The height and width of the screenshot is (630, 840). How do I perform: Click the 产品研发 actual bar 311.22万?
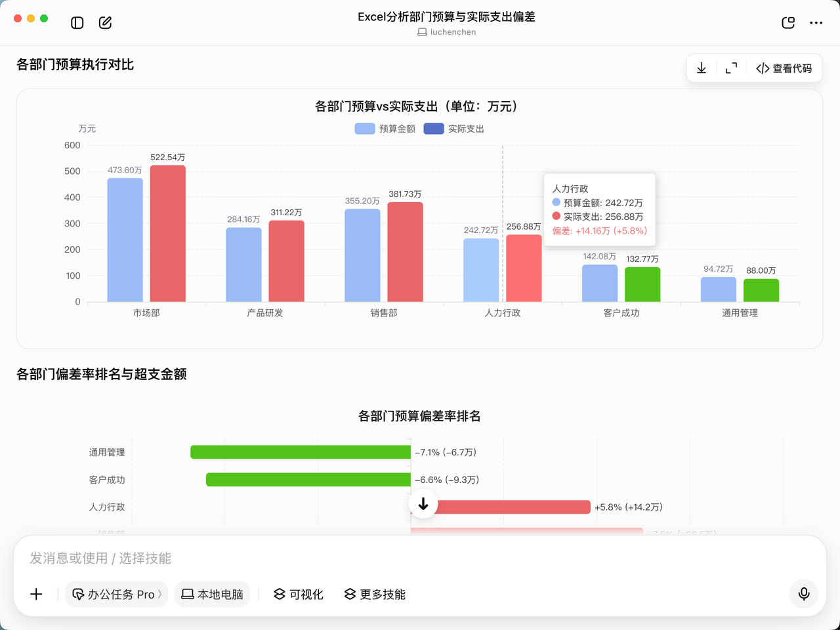(287, 261)
